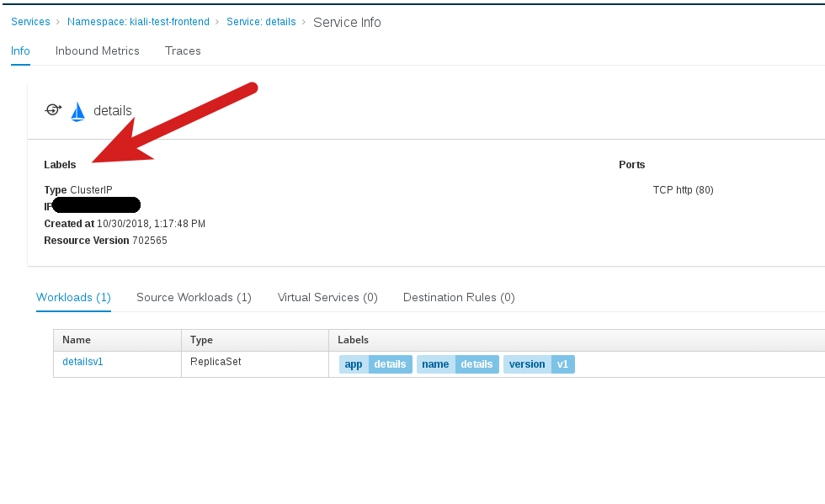Screen dimensions: 825x504
Task: Click the name details label badge
Action: pos(458,364)
